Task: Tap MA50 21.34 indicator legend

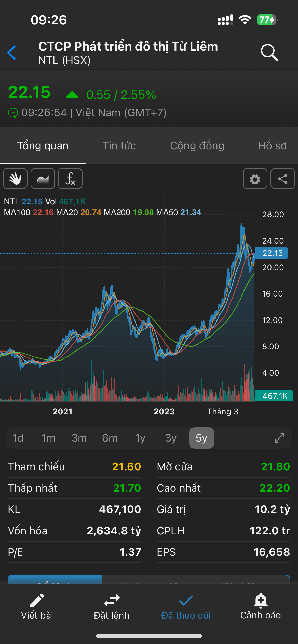Action: coord(179,212)
